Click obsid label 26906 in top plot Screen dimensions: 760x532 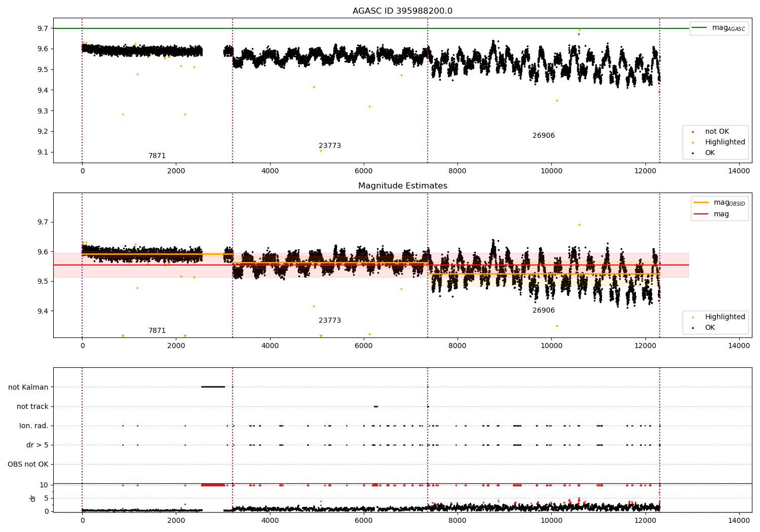(x=544, y=136)
